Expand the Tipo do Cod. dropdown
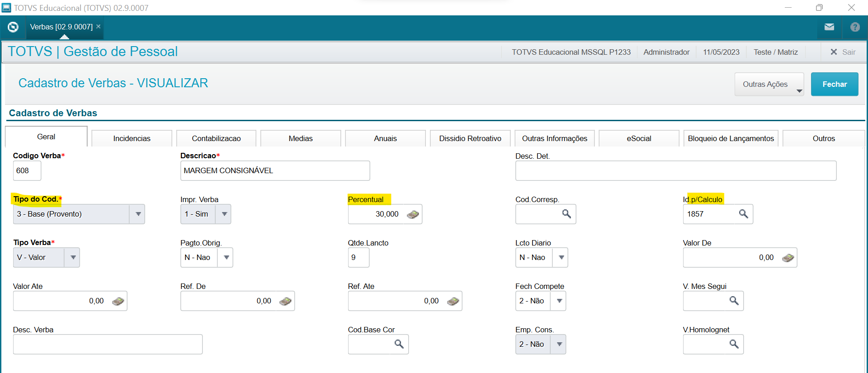Screen dimensions: 868x373 click(138, 214)
